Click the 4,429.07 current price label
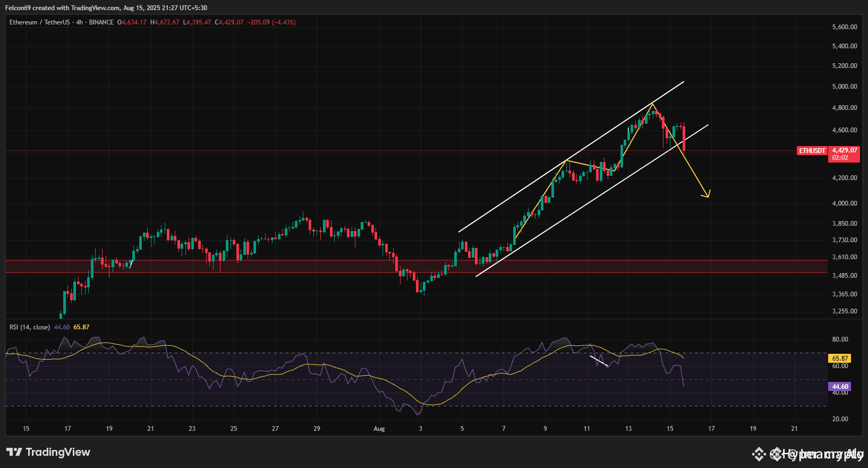 coord(844,150)
